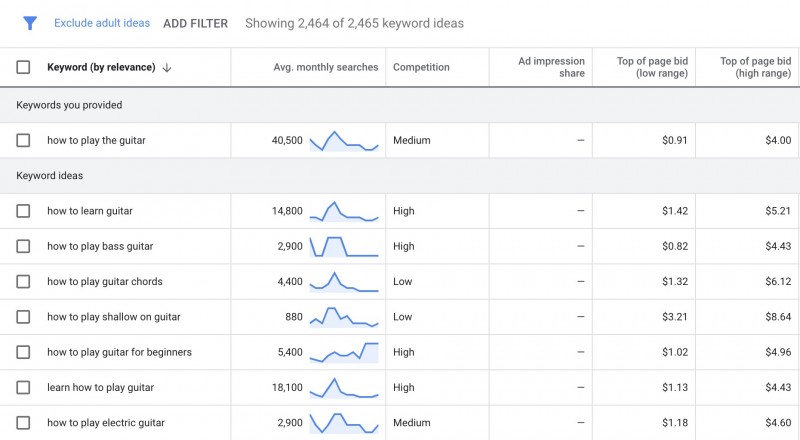Click the sort arrow next to Keyword header
800x440 pixels.
point(167,68)
